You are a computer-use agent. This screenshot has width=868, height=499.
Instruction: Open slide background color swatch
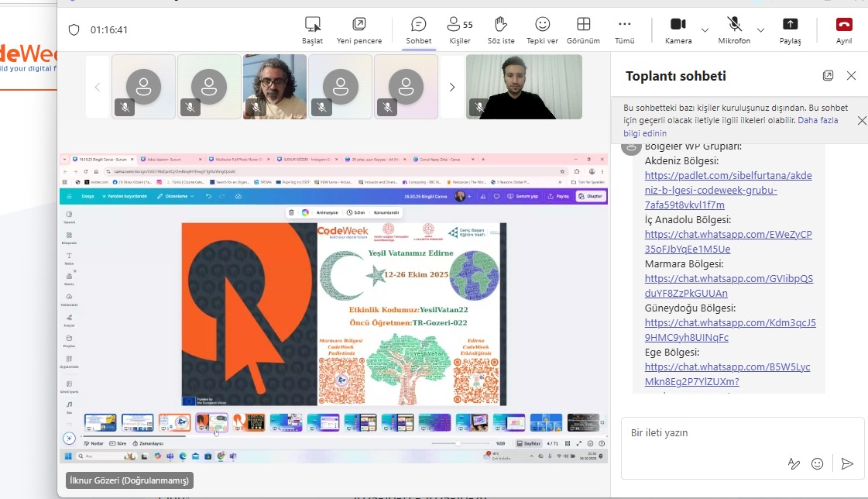(x=305, y=212)
